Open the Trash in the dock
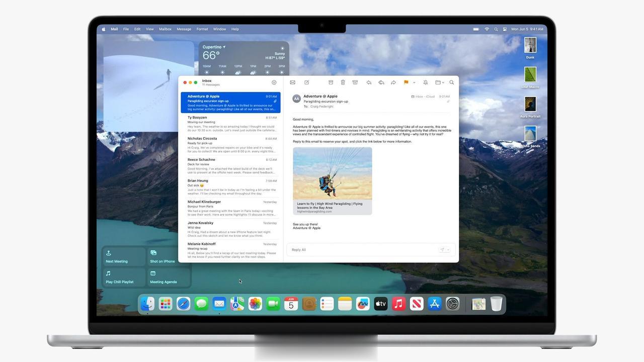 coord(496,304)
